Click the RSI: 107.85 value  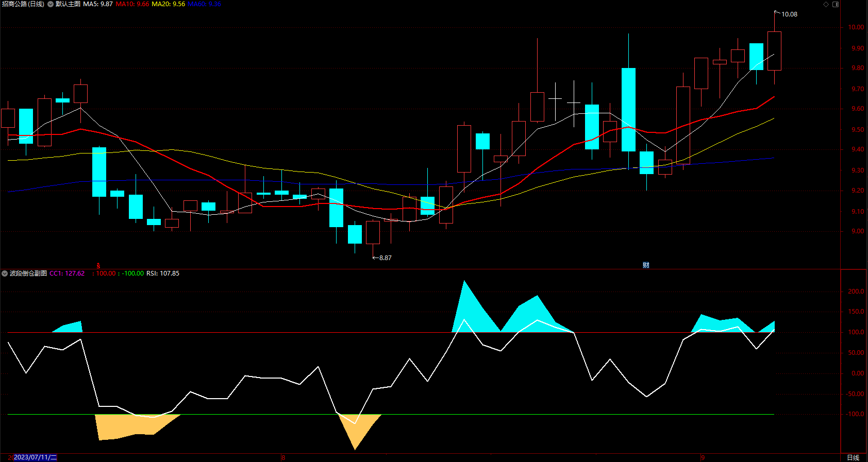pos(163,273)
